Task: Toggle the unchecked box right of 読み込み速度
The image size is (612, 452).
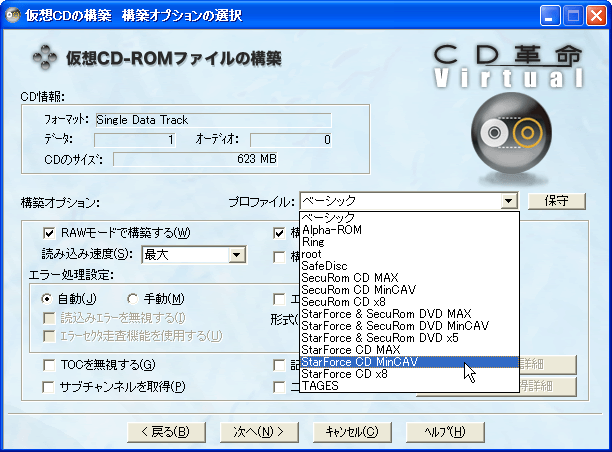Action: click(279, 257)
